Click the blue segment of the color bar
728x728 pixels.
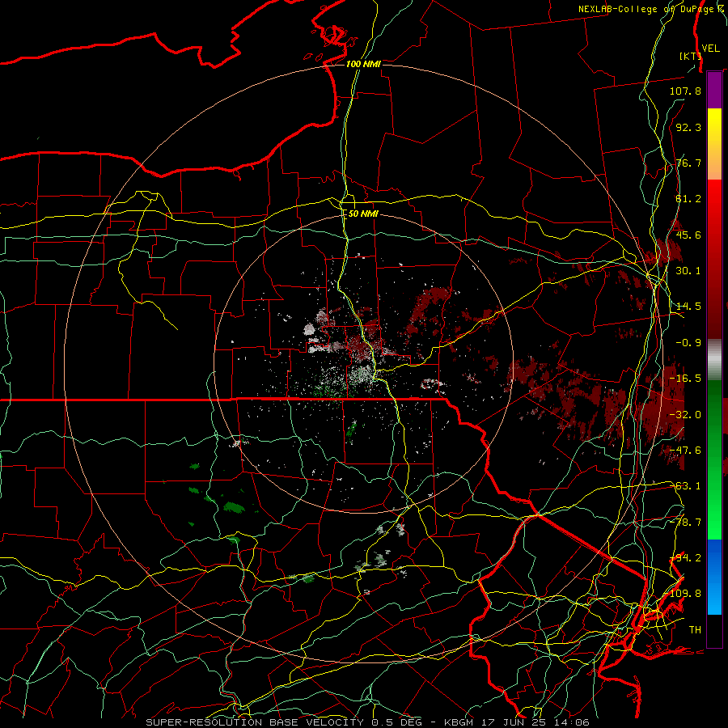click(x=714, y=577)
